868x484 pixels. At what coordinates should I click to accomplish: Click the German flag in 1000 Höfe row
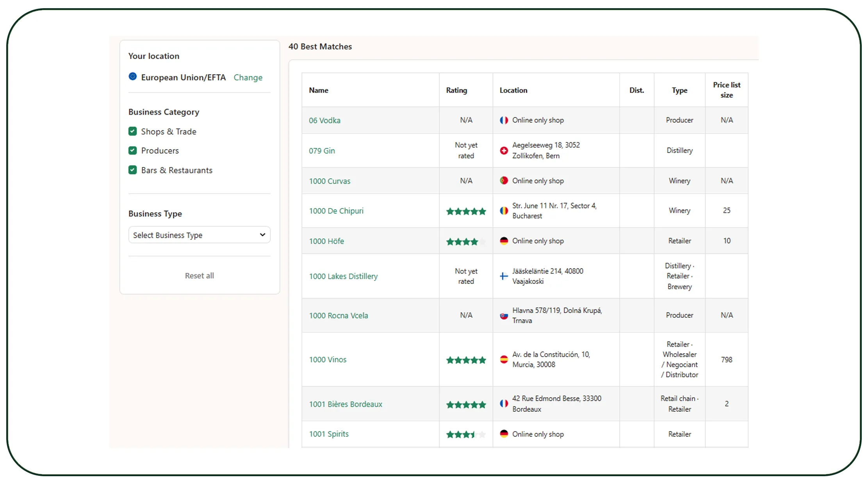[x=504, y=241]
